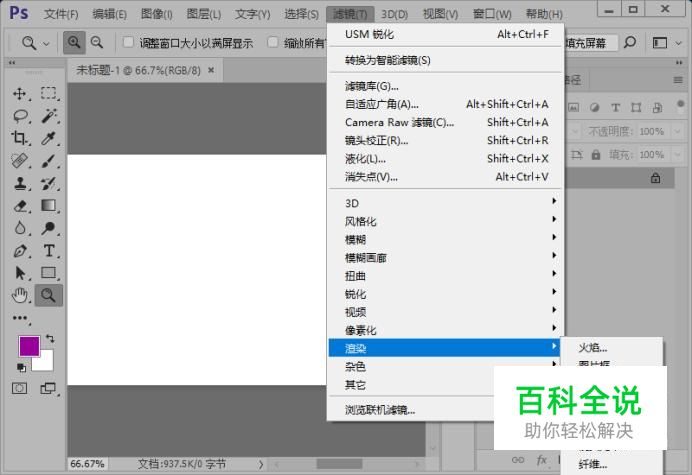The width and height of the screenshot is (692, 475).
Task: Select the Gradient tool
Action: click(x=49, y=206)
